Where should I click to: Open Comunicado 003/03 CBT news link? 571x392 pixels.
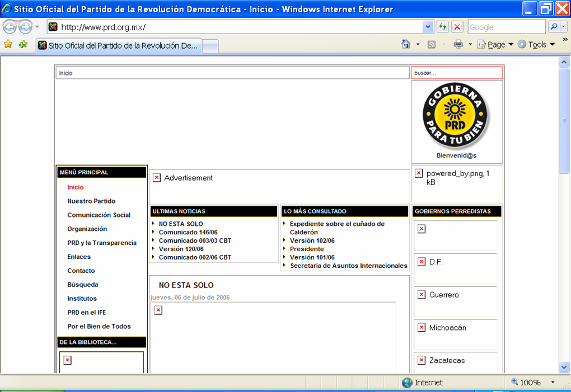click(x=195, y=240)
